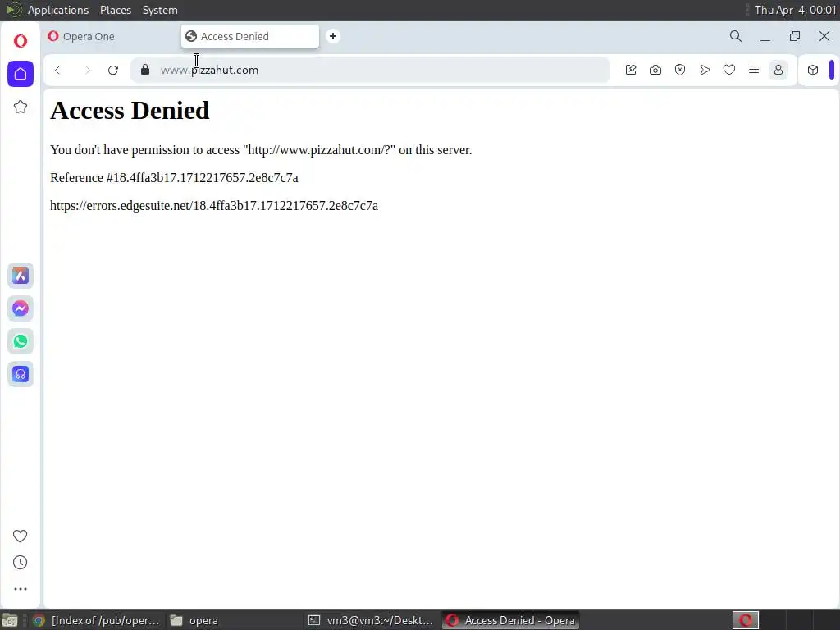Screen dimensions: 840x630
Task: Navigate back with the back arrow
Action: pos(57,71)
